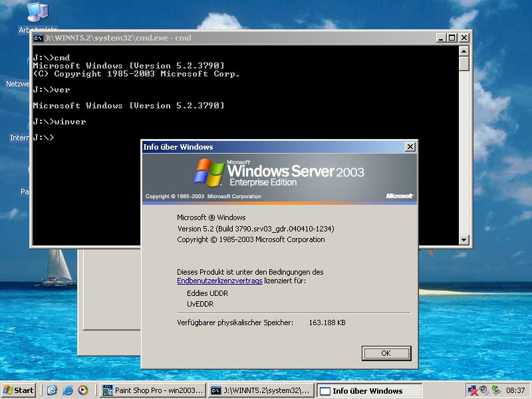The height and width of the screenshot is (399, 532).
Task: Minimize the cmd.exe console window
Action: point(440,38)
